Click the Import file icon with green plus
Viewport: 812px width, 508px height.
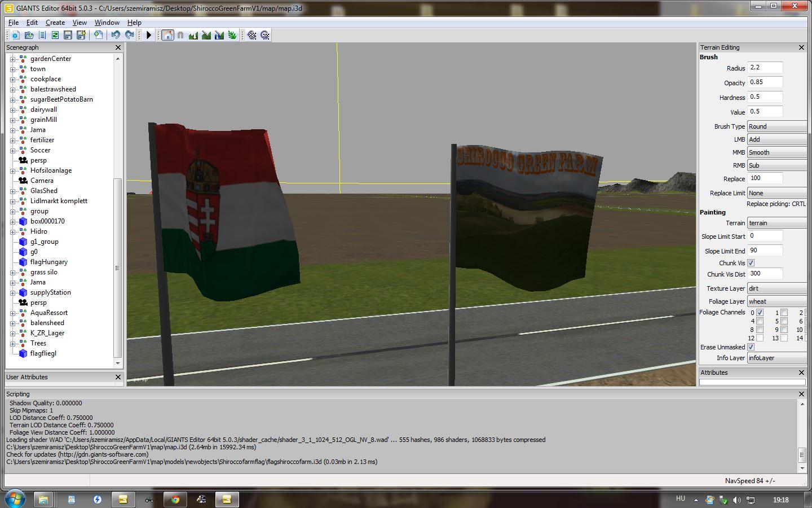coord(98,35)
